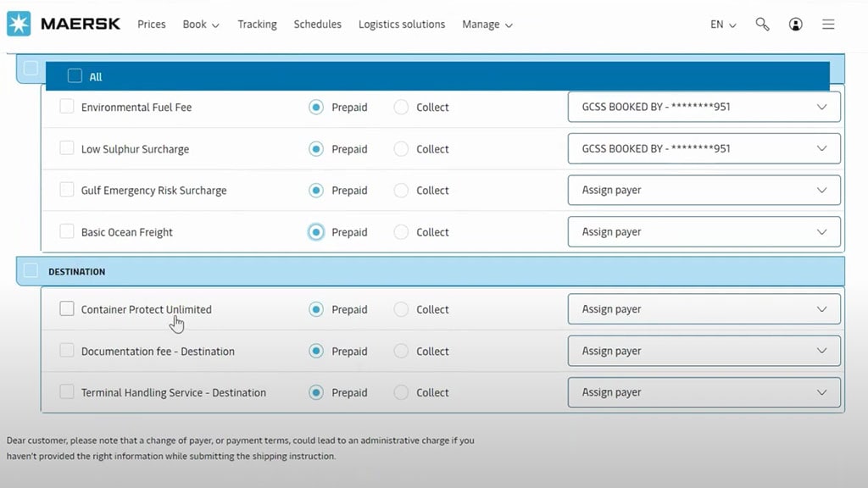This screenshot has height=488, width=868.
Task: Select Container Protect Unlimited checkbox
Action: point(67,309)
